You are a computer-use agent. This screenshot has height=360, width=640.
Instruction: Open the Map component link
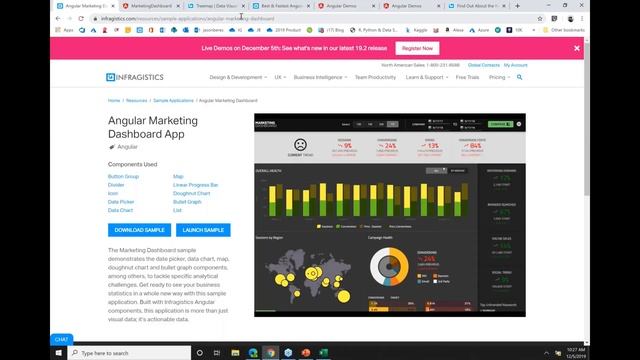(x=178, y=176)
